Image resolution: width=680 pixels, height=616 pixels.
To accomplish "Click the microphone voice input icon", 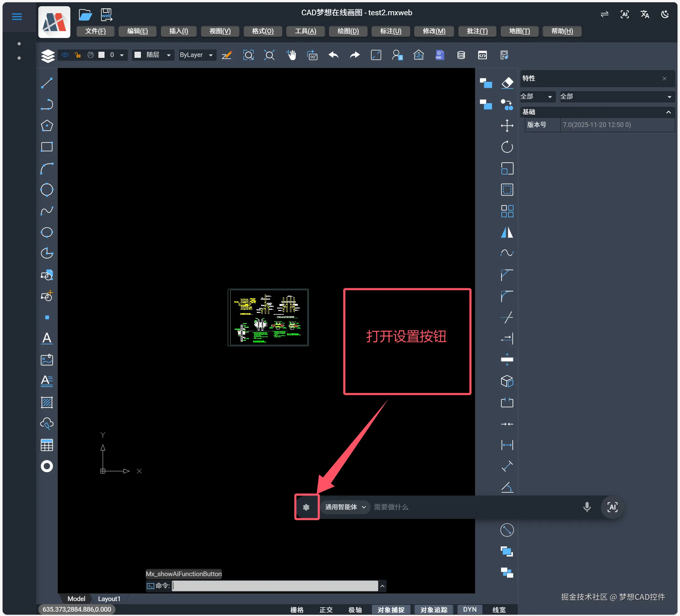I will [587, 507].
